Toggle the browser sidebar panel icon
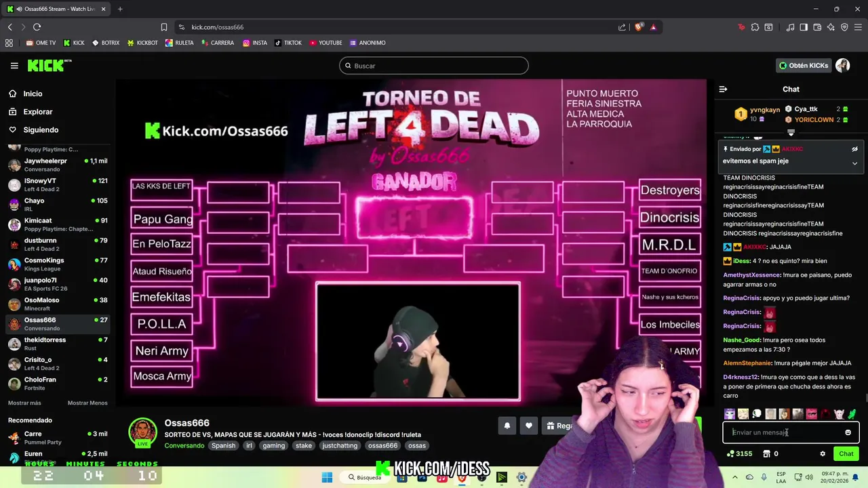The image size is (868, 488). (804, 27)
